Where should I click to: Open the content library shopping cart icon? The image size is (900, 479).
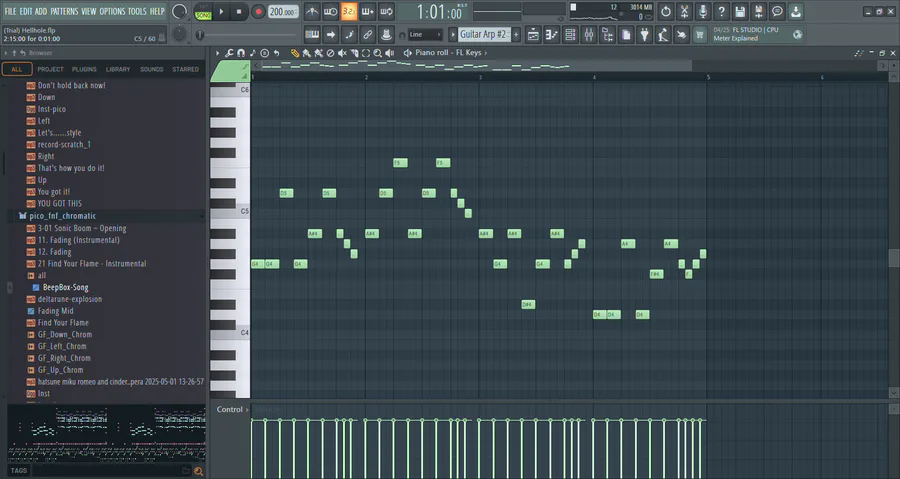point(700,34)
